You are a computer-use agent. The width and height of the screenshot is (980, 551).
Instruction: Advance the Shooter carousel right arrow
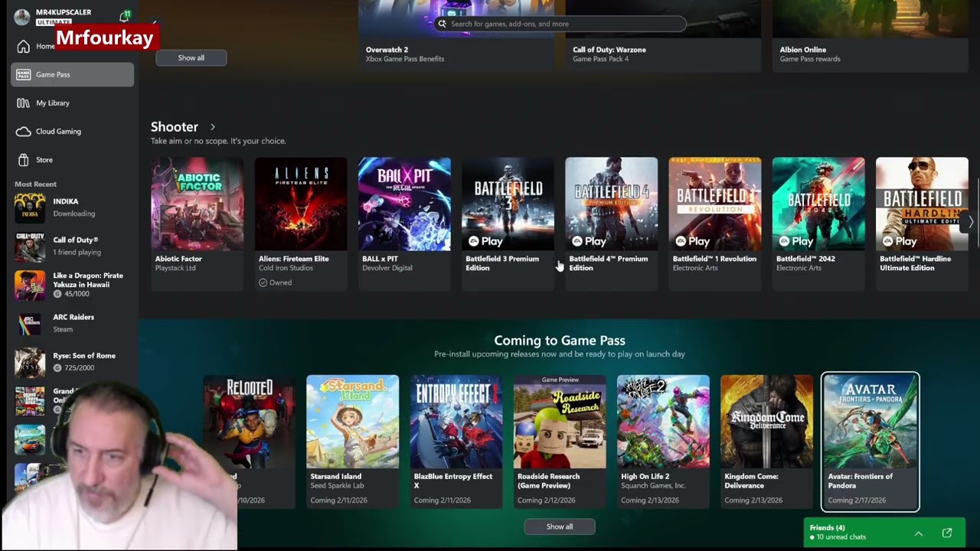(971, 222)
